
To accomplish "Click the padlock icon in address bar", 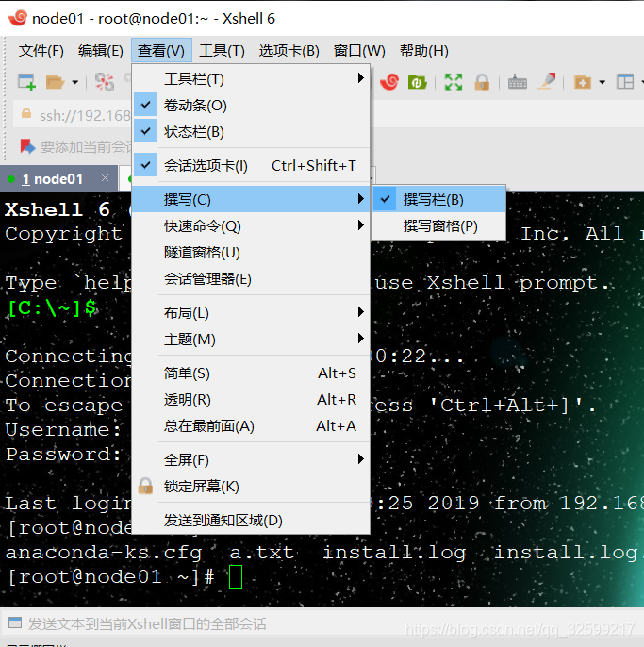I will (26, 113).
